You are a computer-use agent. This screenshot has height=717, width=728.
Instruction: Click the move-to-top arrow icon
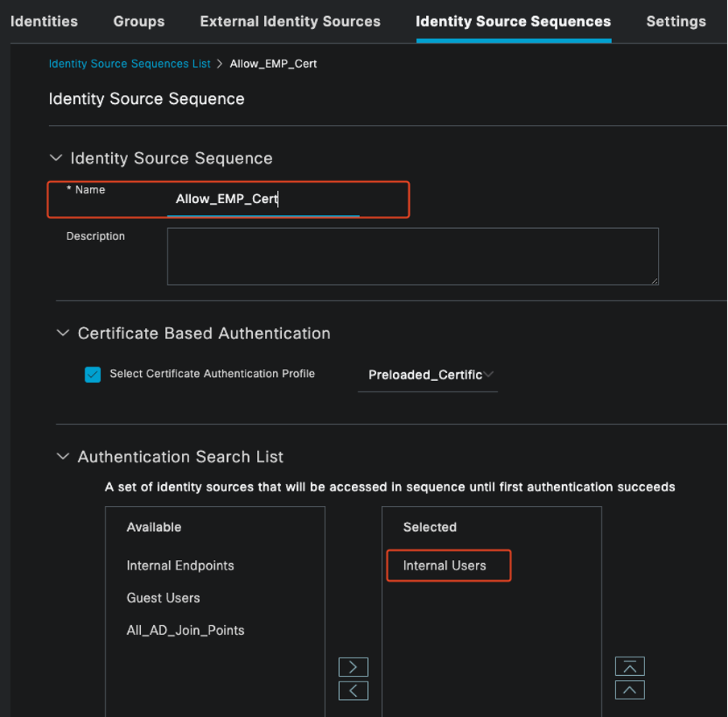tap(630, 666)
